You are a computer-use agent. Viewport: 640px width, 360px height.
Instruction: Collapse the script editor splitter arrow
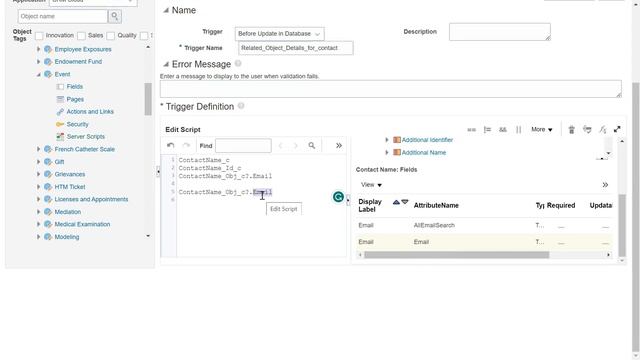348,200
